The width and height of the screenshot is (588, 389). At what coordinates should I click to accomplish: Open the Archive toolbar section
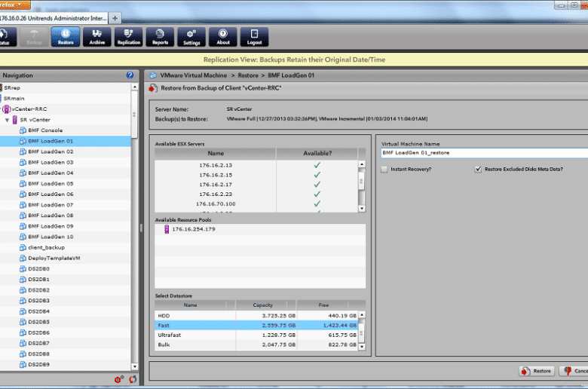97,37
